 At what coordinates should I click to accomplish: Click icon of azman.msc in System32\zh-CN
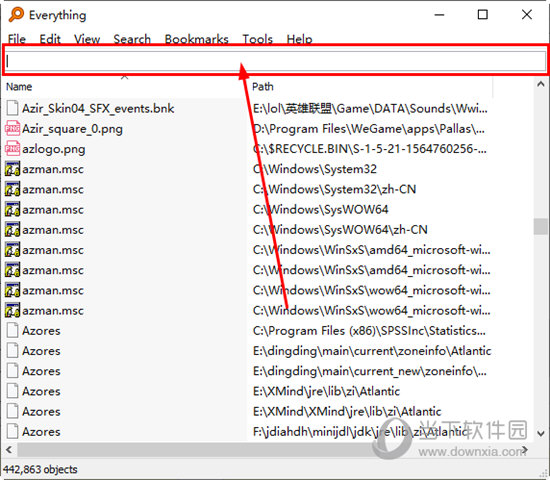pyautogui.click(x=13, y=189)
